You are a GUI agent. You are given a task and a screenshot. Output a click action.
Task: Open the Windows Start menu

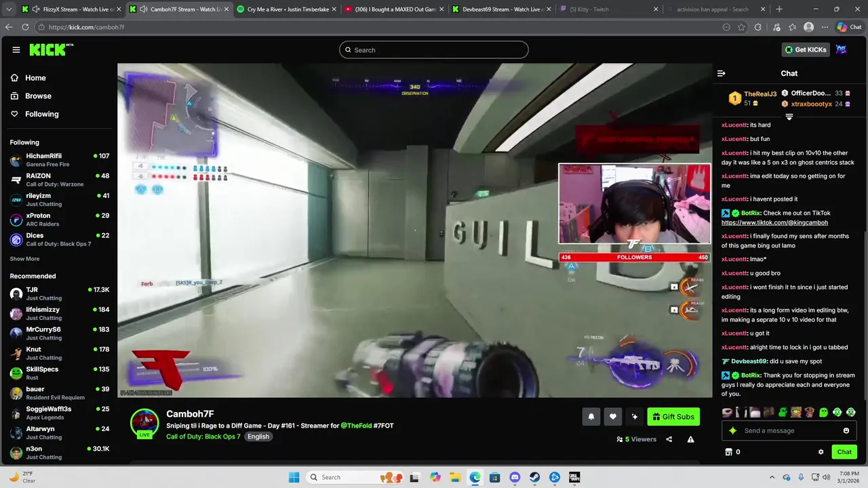point(294,477)
